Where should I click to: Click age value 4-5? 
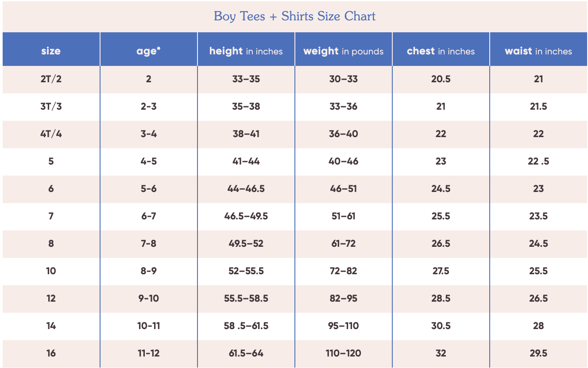pos(148,161)
